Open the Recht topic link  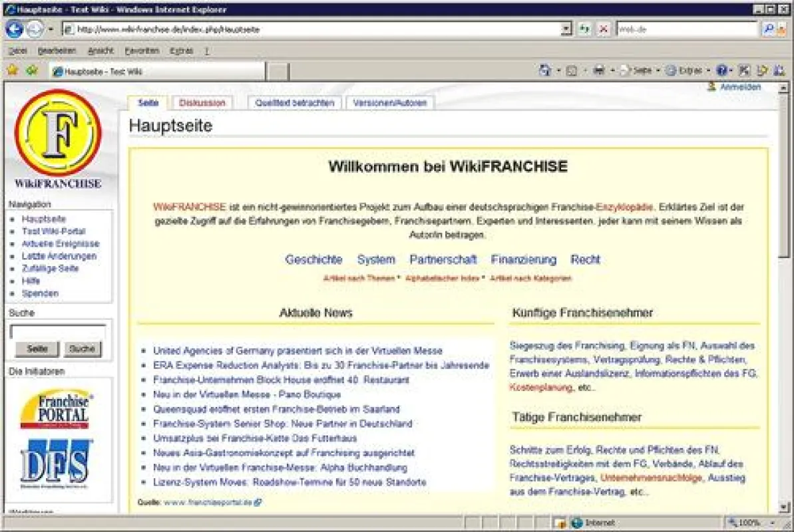click(x=586, y=259)
